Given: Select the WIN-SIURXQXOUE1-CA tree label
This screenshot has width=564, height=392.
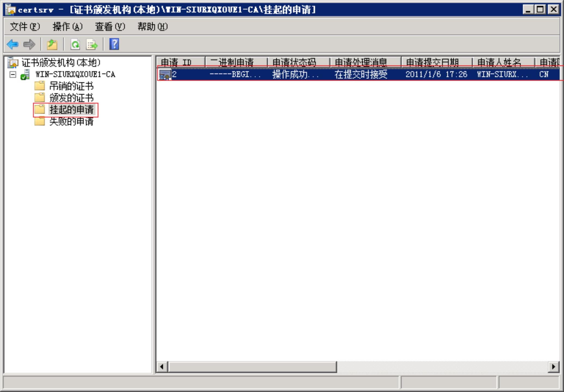Looking at the screenshot, I should pos(75,74).
